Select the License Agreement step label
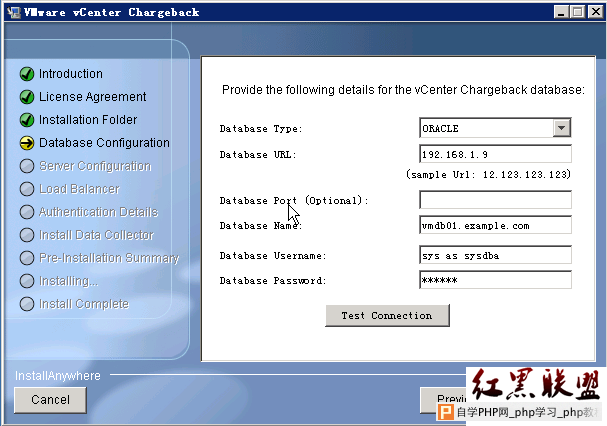 tap(93, 97)
